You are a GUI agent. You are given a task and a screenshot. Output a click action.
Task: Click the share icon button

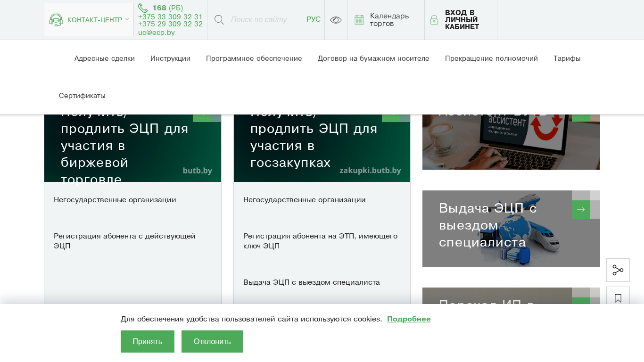(x=618, y=270)
